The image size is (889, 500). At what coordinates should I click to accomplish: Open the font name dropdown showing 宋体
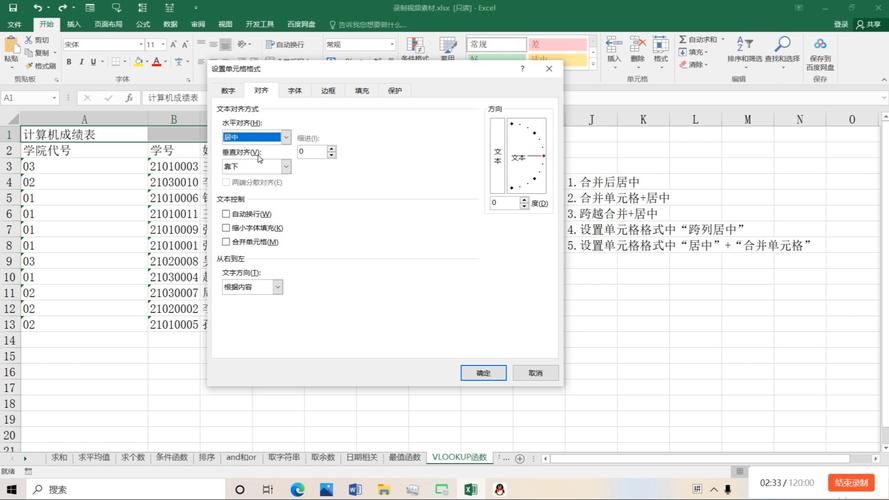coord(141,44)
